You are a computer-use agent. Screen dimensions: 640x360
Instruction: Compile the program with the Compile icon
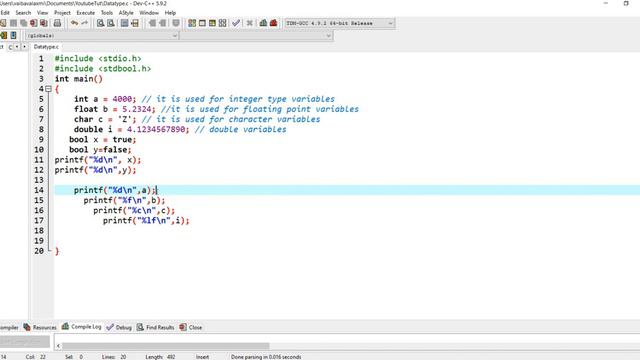point(192,23)
